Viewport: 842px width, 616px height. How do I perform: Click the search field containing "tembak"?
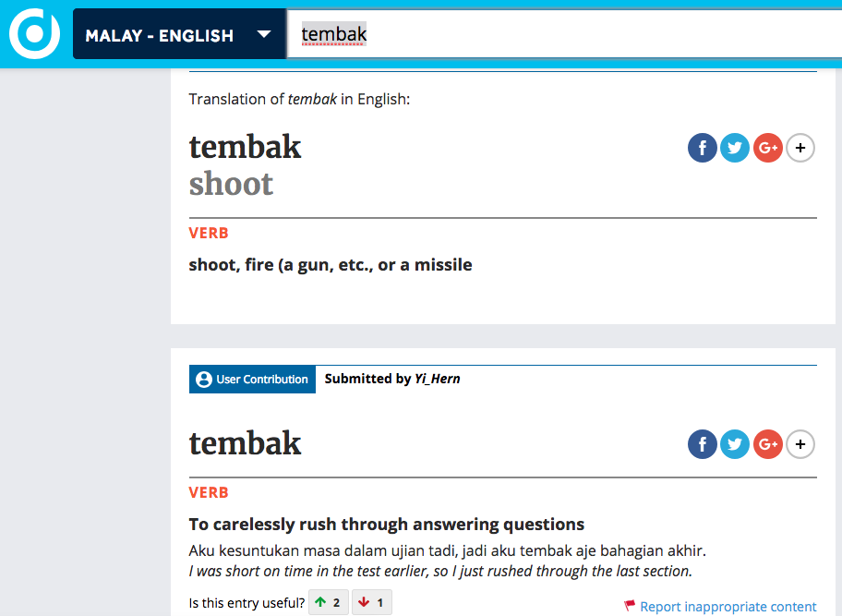(x=554, y=35)
